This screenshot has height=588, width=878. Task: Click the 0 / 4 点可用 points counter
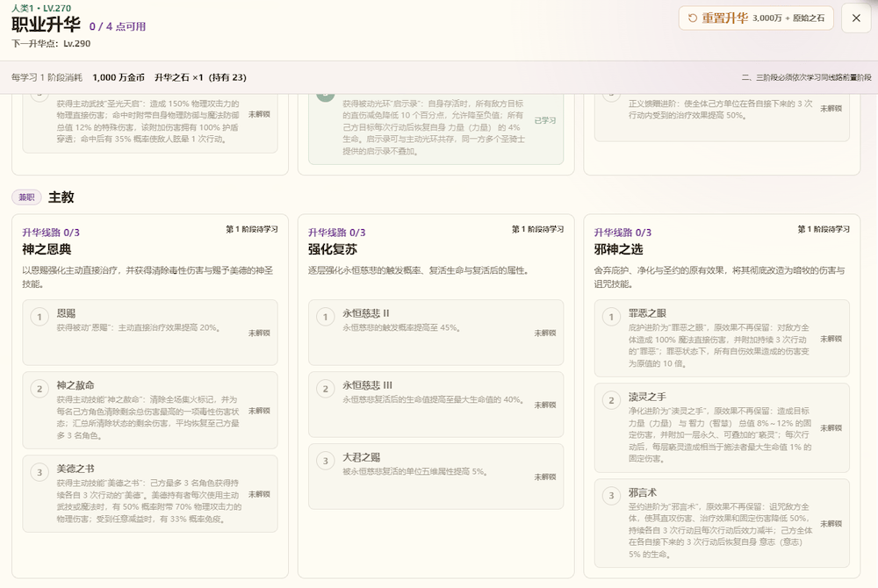118,26
